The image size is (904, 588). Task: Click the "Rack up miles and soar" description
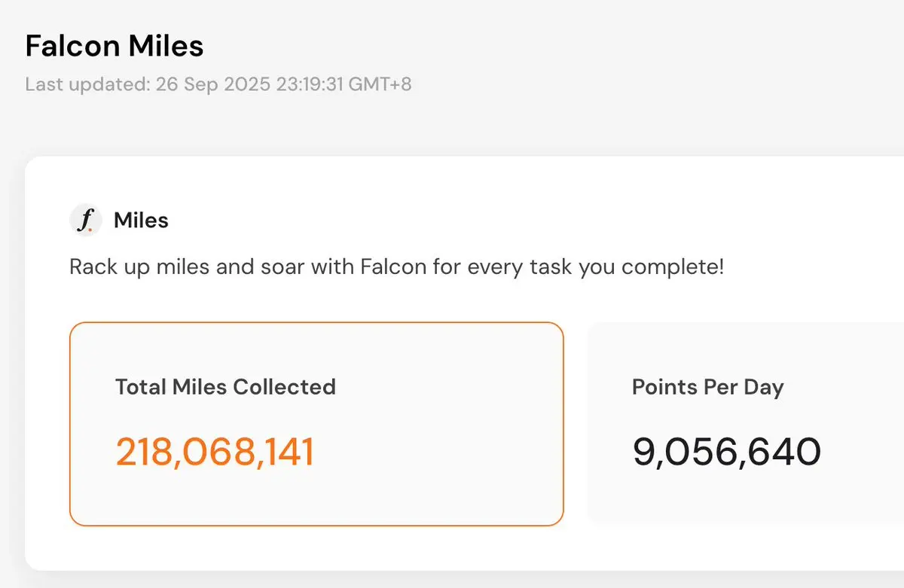tap(396, 267)
